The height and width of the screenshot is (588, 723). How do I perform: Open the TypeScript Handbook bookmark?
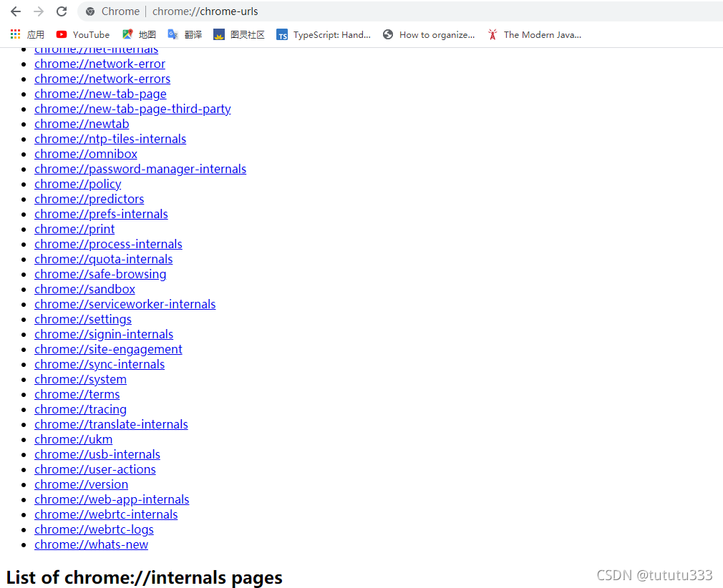click(324, 34)
